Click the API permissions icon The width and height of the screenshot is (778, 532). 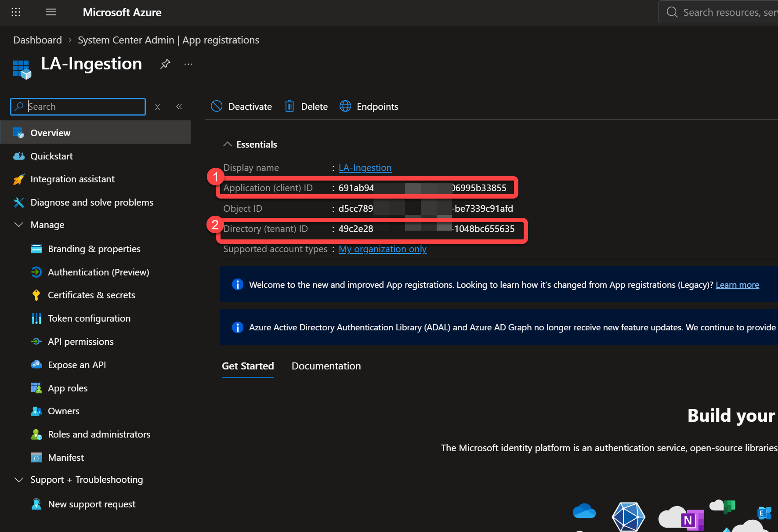pos(36,342)
